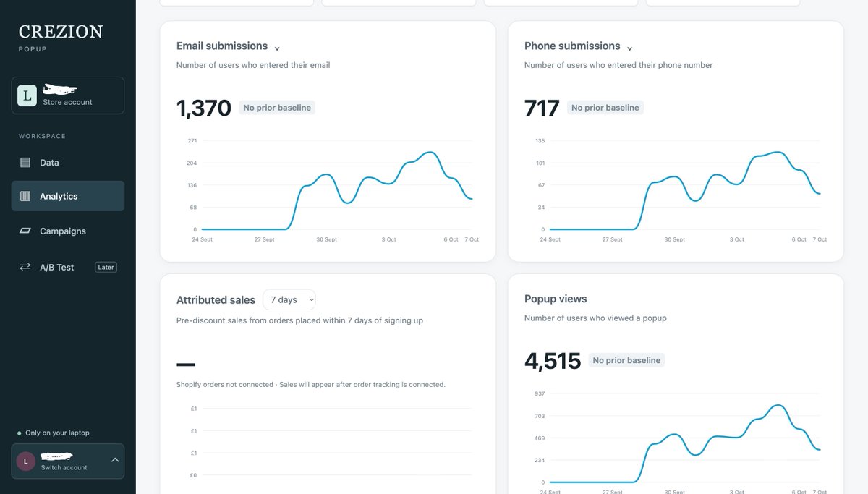Click the "Only on your laptop" status text
Screen dimensions: 868x494
[x=57, y=433]
